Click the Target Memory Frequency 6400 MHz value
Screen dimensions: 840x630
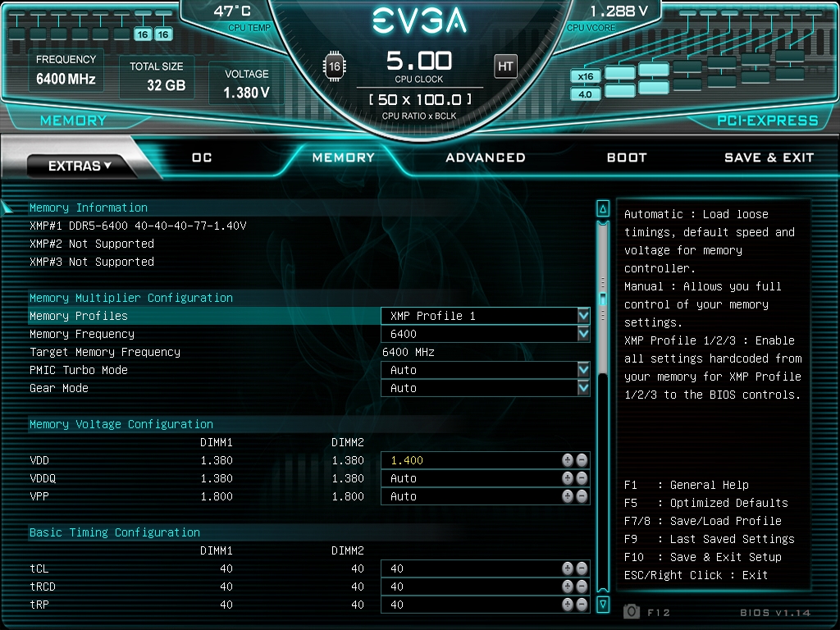tap(409, 352)
